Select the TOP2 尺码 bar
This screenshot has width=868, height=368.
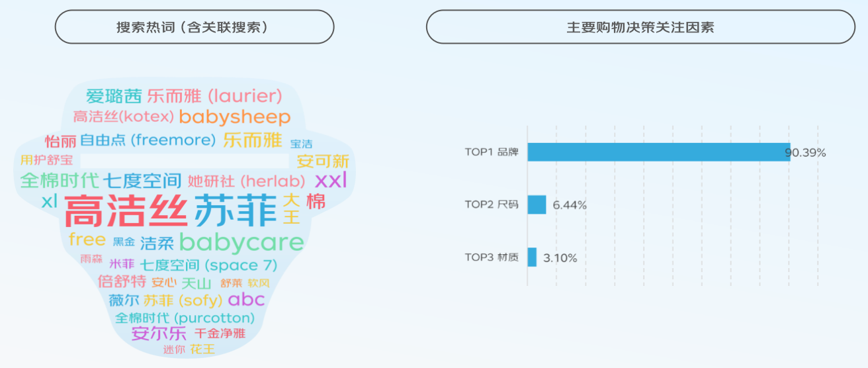coord(537,205)
